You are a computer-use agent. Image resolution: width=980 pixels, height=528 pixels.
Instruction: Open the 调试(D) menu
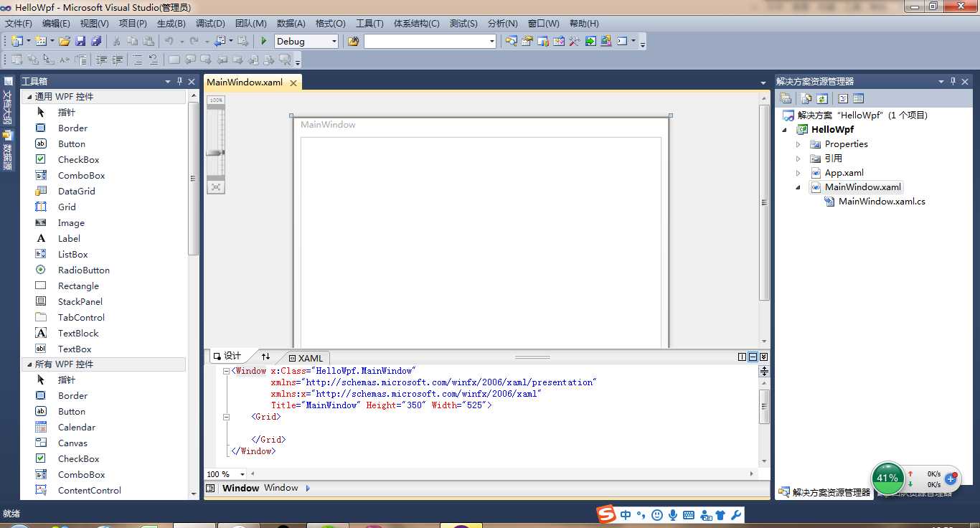coord(210,24)
